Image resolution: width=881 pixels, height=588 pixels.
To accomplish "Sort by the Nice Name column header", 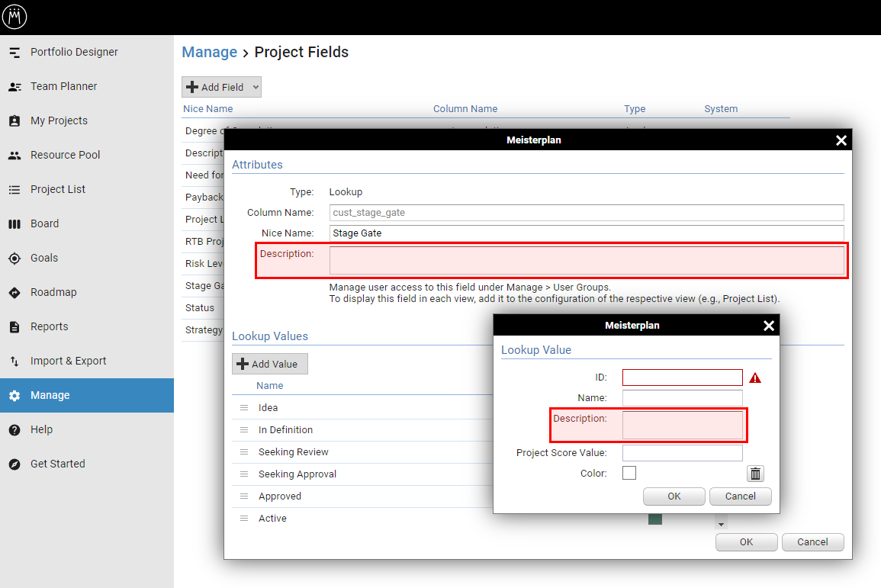I will tap(208, 109).
